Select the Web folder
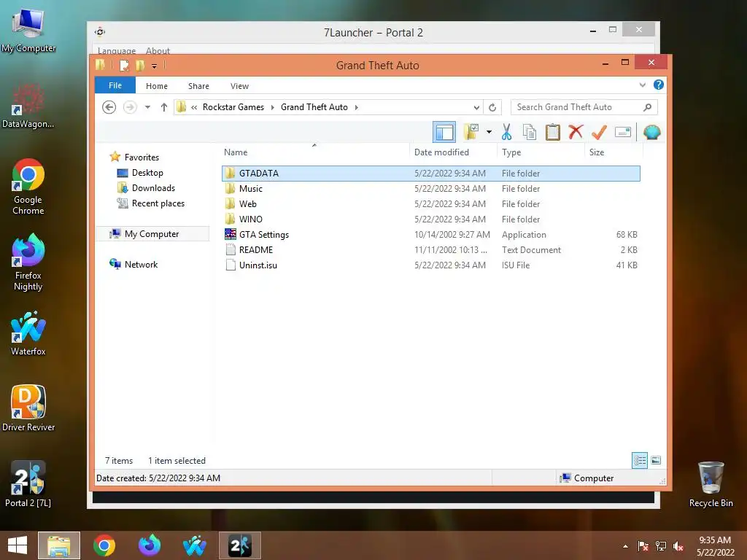 [x=430, y=204]
